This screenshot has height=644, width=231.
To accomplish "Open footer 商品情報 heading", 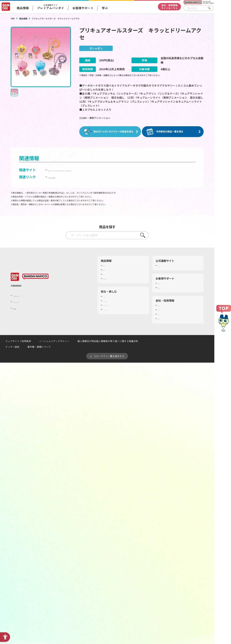I will (x=106, y=261).
